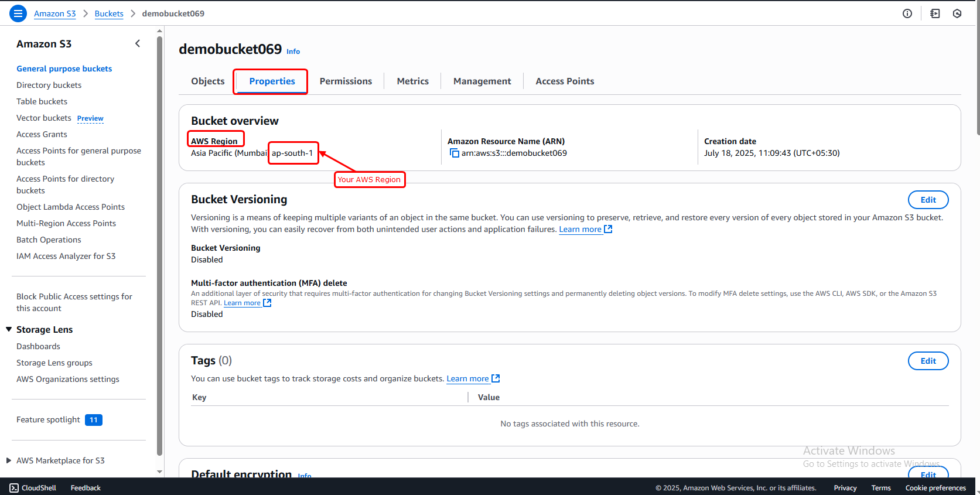Image resolution: width=980 pixels, height=495 pixels.
Task: Open Object Lambda Access Points
Action: point(70,207)
